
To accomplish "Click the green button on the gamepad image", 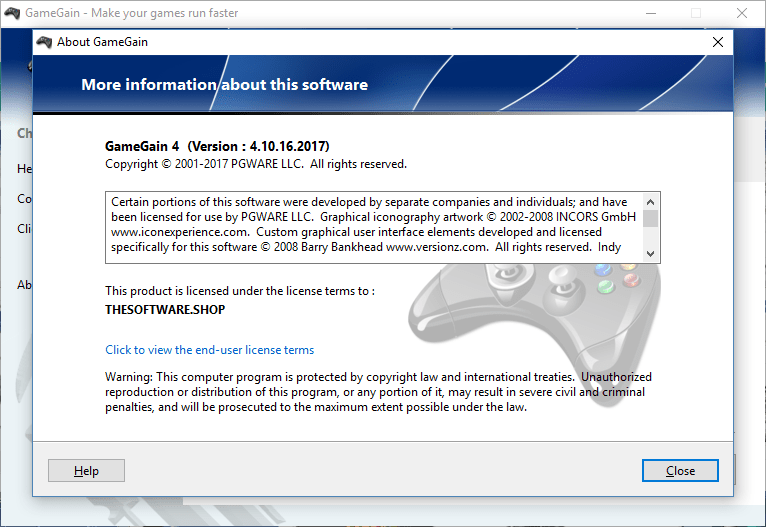I will coord(604,287).
